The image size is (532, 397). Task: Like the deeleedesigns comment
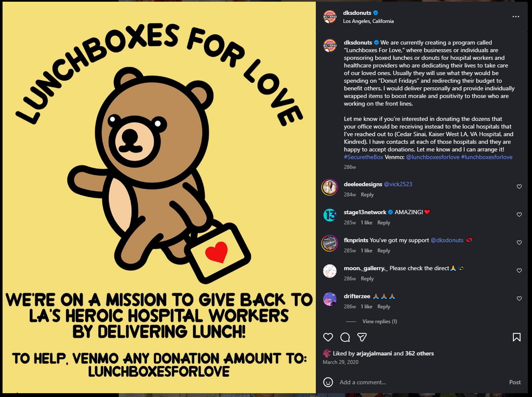click(x=519, y=187)
